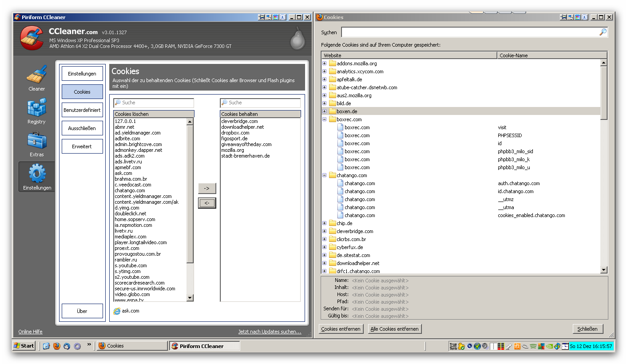Click Jetzt nach Updates suchen link

(270, 332)
